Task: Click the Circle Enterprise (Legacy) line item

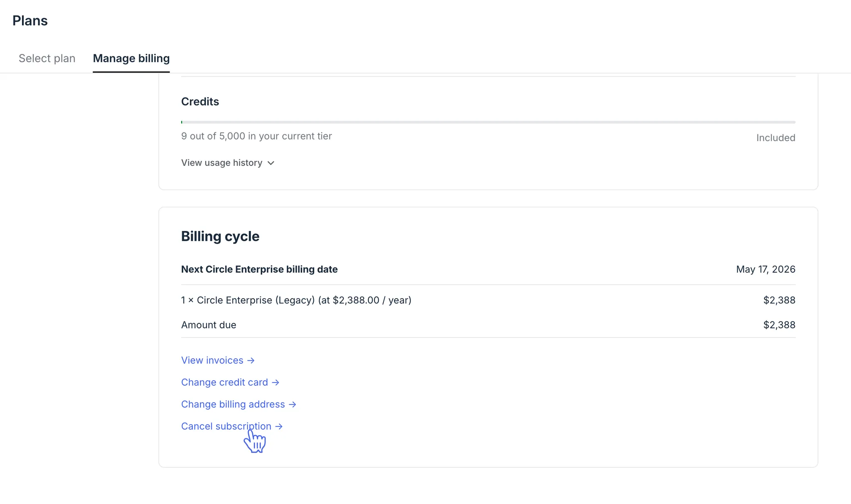Action: pyautogui.click(x=296, y=300)
